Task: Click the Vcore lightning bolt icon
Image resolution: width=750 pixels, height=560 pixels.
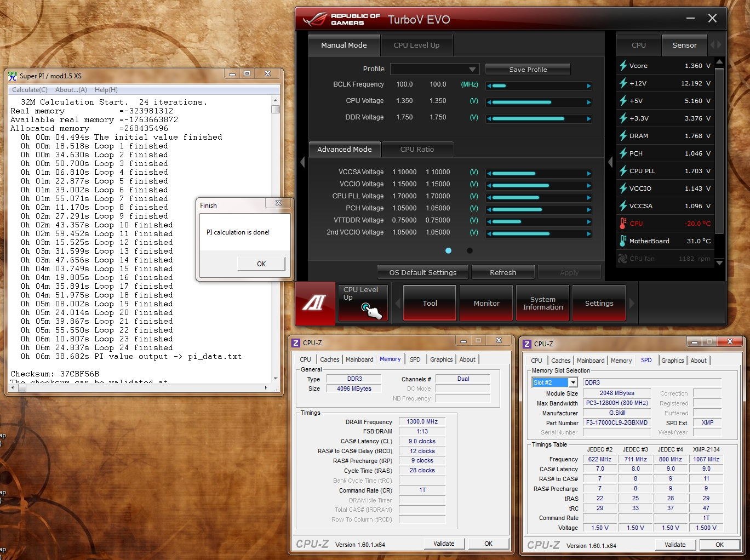Action: click(x=623, y=66)
